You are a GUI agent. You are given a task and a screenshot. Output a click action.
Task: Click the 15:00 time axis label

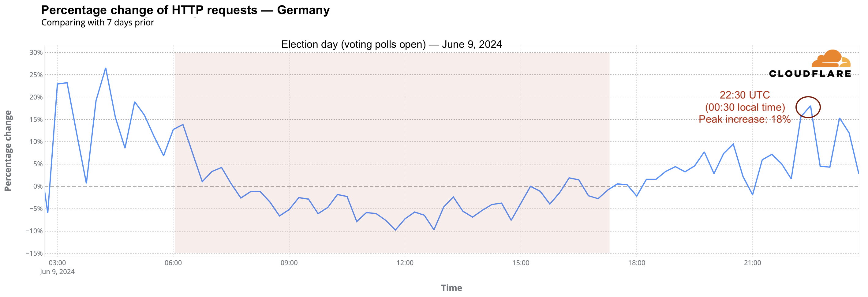point(521,263)
